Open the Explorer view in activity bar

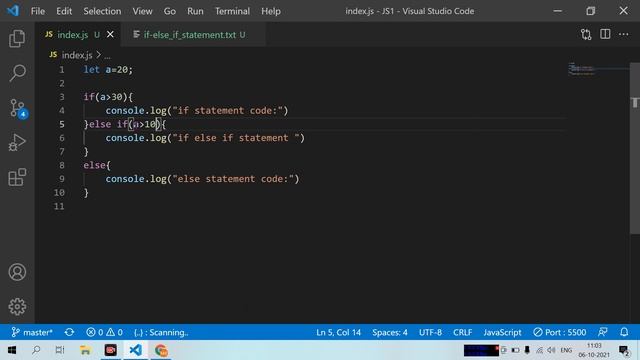[17, 38]
